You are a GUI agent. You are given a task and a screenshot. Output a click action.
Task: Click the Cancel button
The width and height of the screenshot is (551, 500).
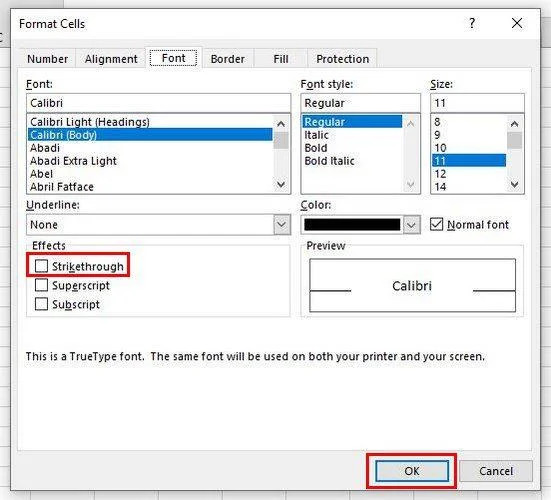(x=496, y=471)
